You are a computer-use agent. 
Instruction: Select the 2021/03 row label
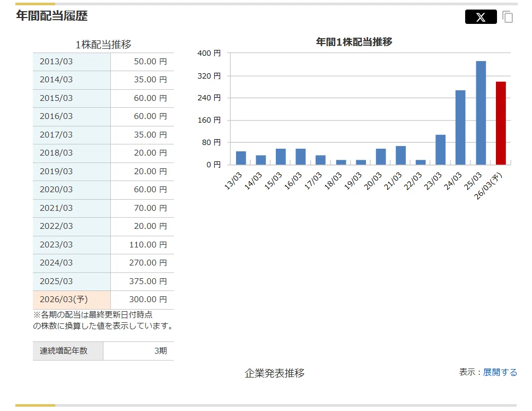coord(72,208)
